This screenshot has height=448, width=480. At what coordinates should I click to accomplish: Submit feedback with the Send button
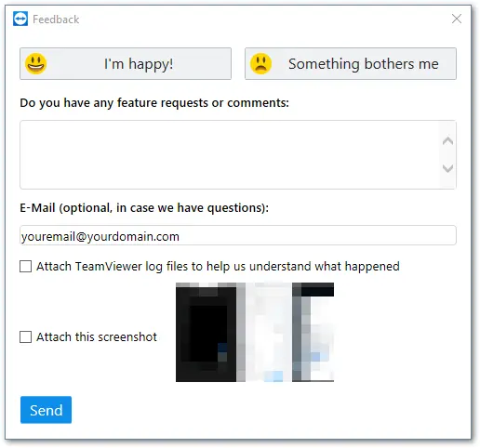46,410
